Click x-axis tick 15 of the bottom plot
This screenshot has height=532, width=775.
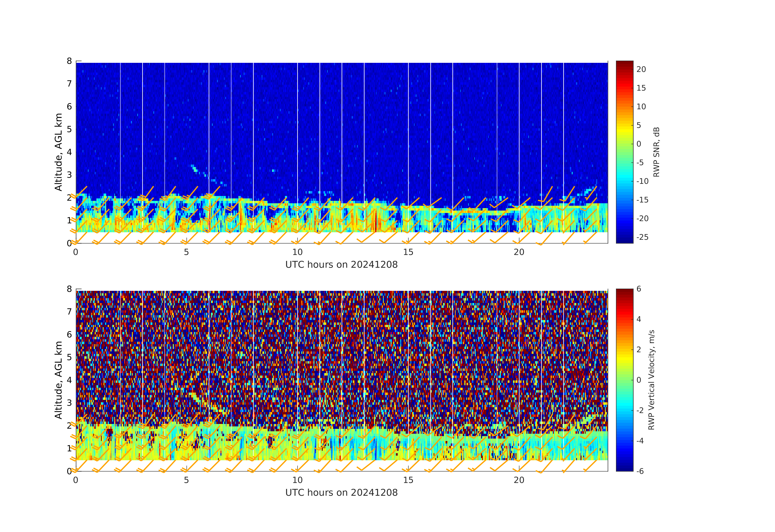[408, 480]
